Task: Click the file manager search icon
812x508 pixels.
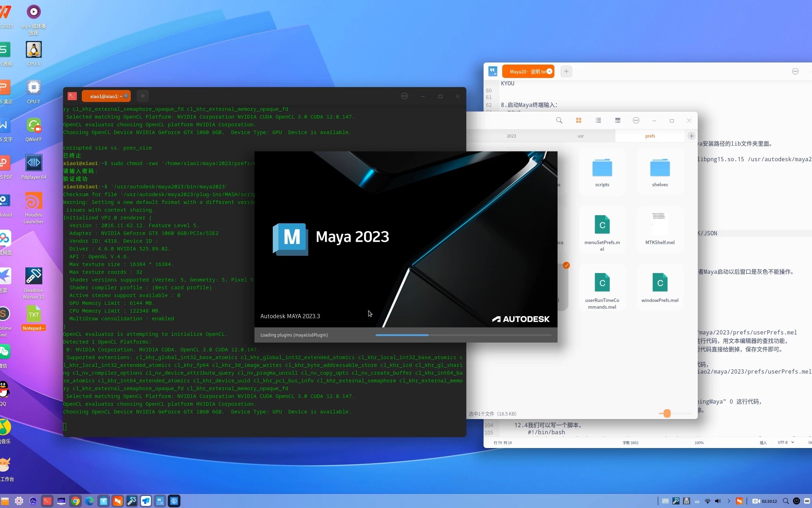Action: (559, 120)
